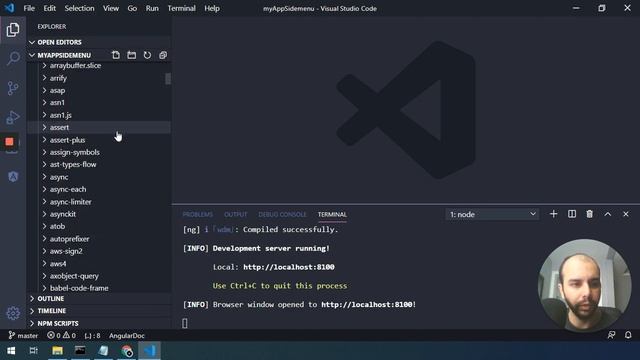The height and width of the screenshot is (360, 640).
Task: Select the assert-plus folder row
Action: (98, 140)
